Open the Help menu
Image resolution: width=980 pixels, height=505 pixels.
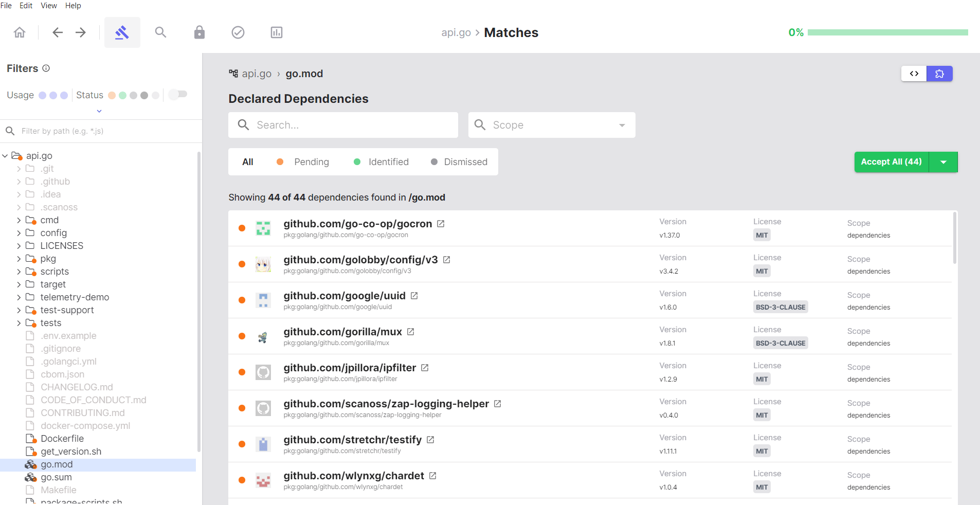tap(73, 6)
